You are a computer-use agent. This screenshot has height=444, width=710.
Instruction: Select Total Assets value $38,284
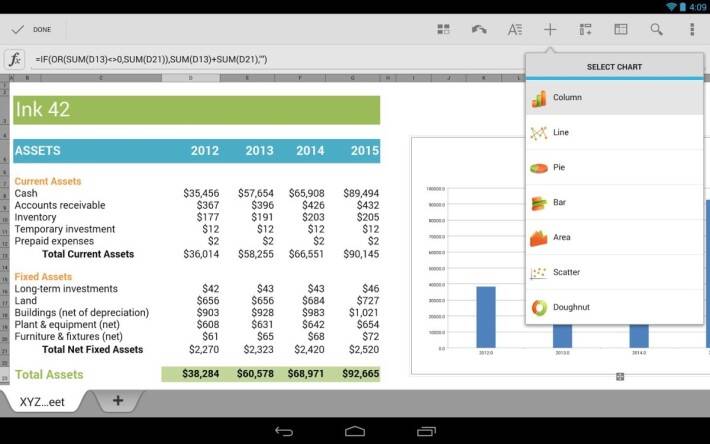click(x=201, y=374)
